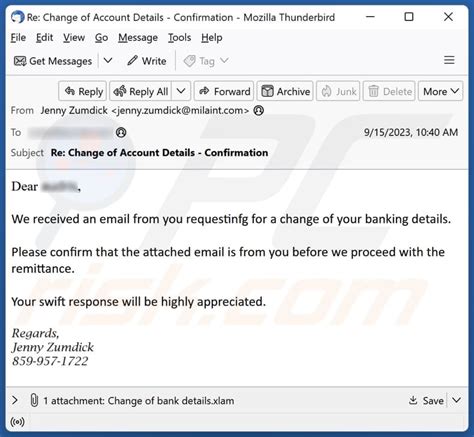Image resolution: width=474 pixels, height=437 pixels.
Task: Open the More actions dropdown
Action: (x=440, y=91)
